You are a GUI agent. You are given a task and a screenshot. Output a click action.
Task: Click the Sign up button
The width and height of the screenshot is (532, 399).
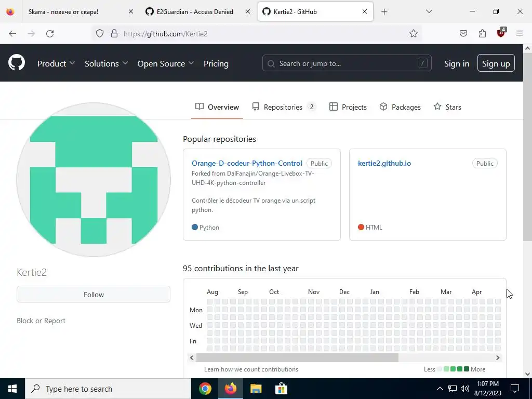point(496,63)
